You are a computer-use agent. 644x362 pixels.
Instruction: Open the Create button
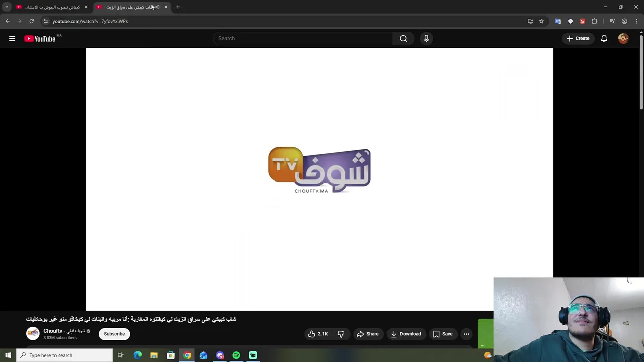(578, 38)
